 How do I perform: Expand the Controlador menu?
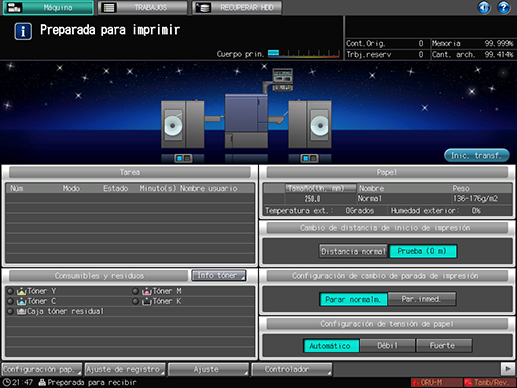(x=292, y=369)
